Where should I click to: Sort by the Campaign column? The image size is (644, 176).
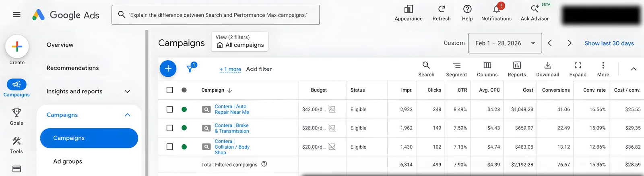pos(217,90)
